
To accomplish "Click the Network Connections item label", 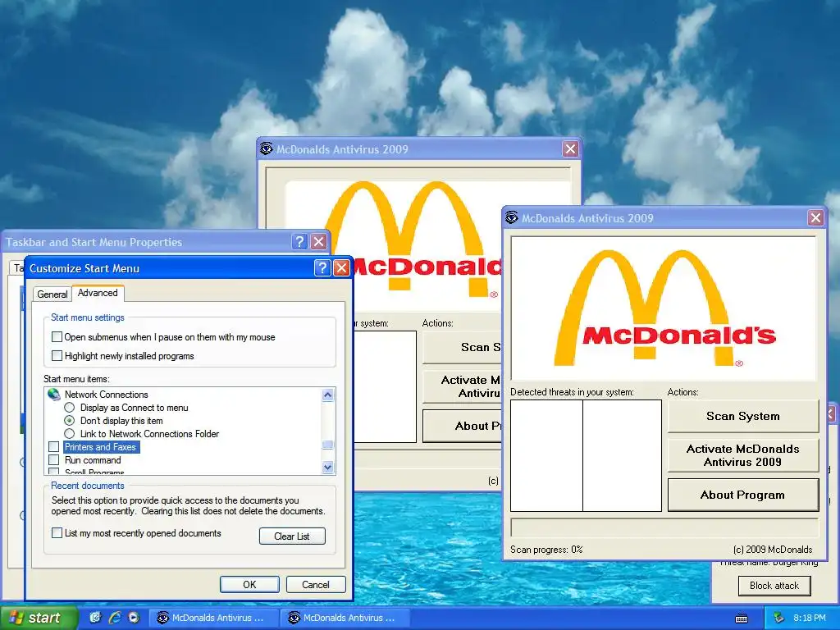I will (x=106, y=395).
